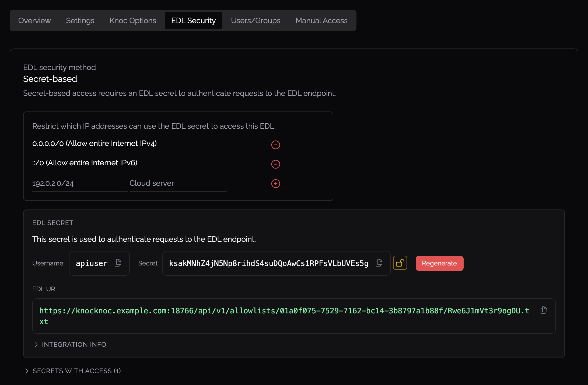Go to the Knoc Options tab

click(133, 20)
